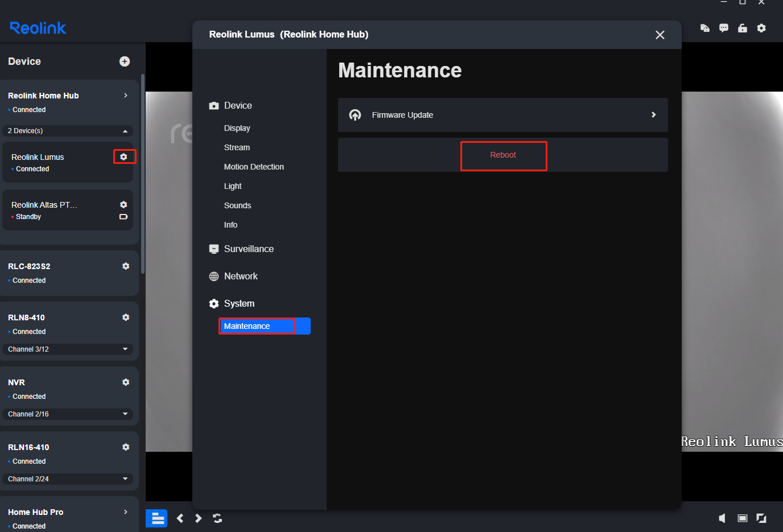Enter fullscreen with the expand icon

pyautogui.click(x=761, y=518)
